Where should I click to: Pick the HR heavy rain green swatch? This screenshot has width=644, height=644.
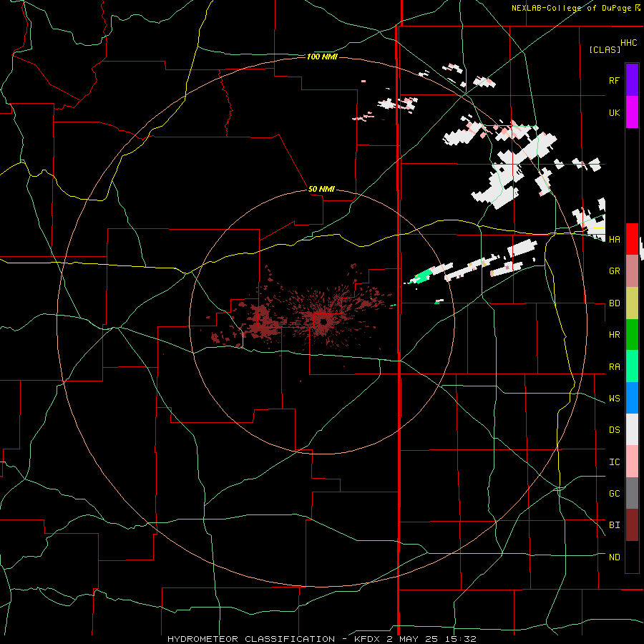coord(632,335)
